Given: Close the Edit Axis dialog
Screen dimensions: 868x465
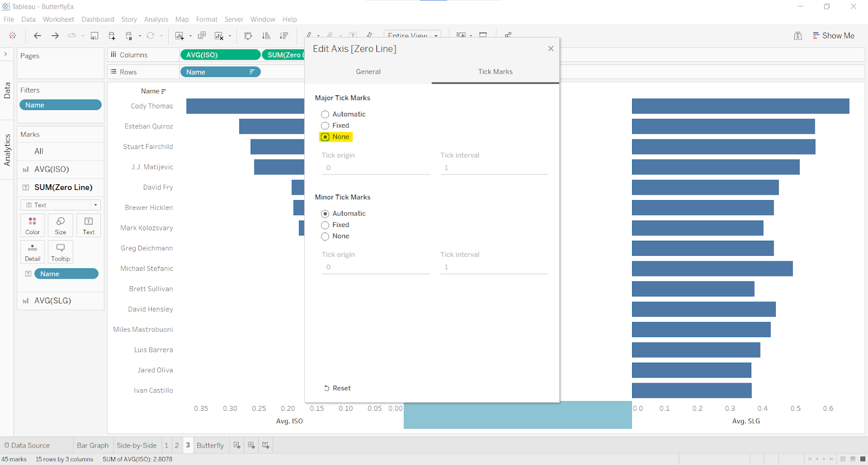Looking at the screenshot, I should pyautogui.click(x=551, y=49).
